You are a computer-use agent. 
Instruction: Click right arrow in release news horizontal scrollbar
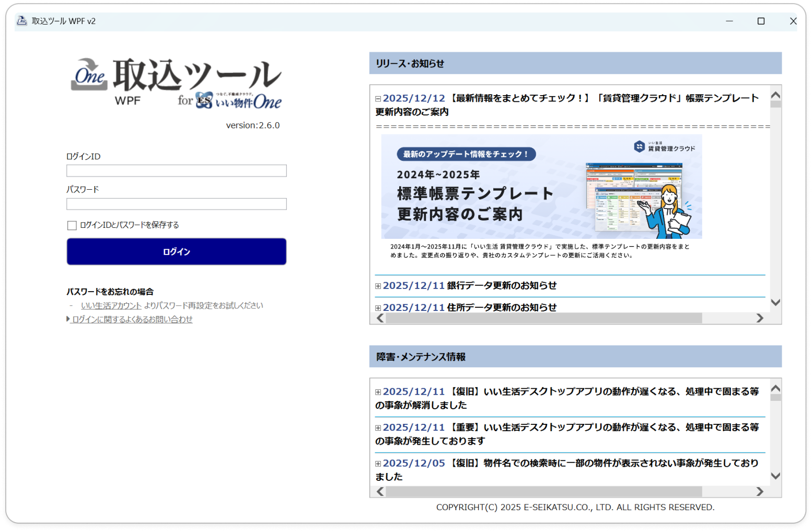click(x=760, y=318)
